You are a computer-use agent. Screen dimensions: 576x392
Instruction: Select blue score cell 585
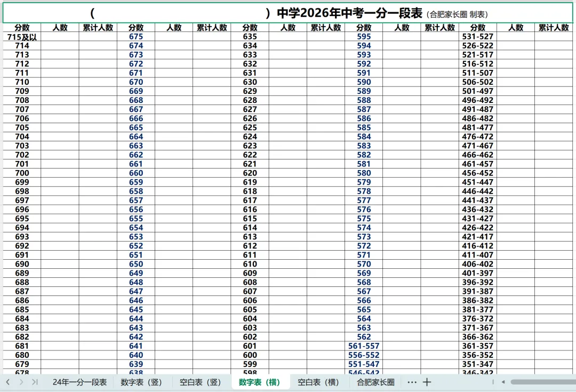[364, 127]
